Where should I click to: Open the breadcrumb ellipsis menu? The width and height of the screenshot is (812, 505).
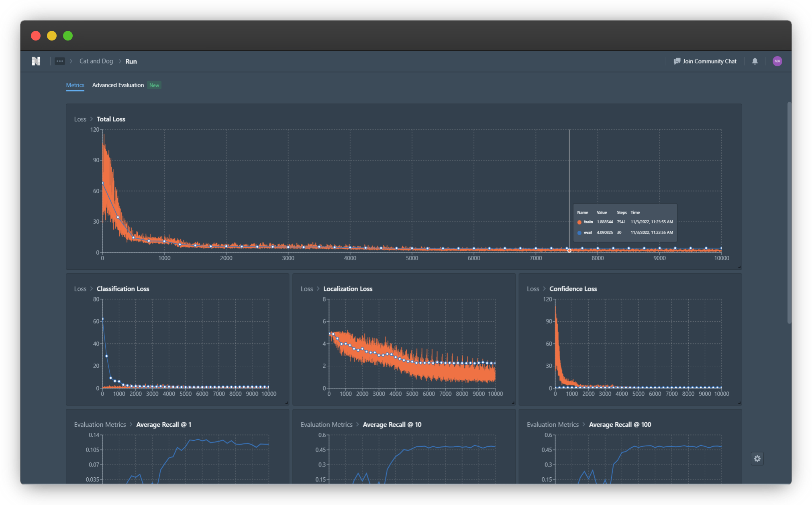[59, 61]
